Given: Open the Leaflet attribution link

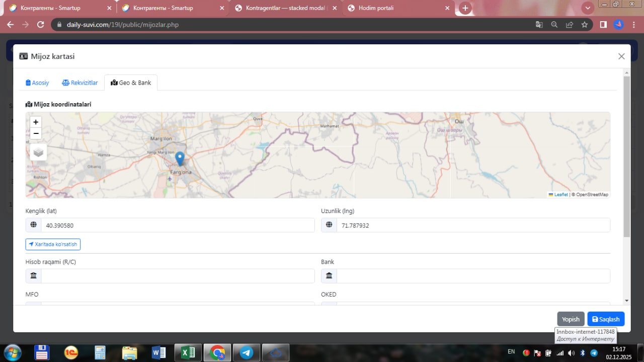Looking at the screenshot, I should [x=560, y=194].
